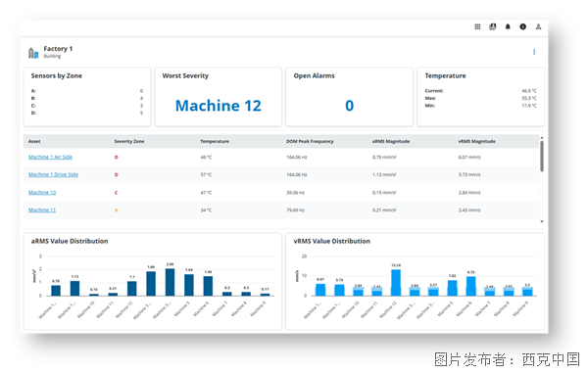Click 164.06 Hz in Machine 1 Air Side row
This screenshot has width=588, height=373.
click(x=297, y=158)
